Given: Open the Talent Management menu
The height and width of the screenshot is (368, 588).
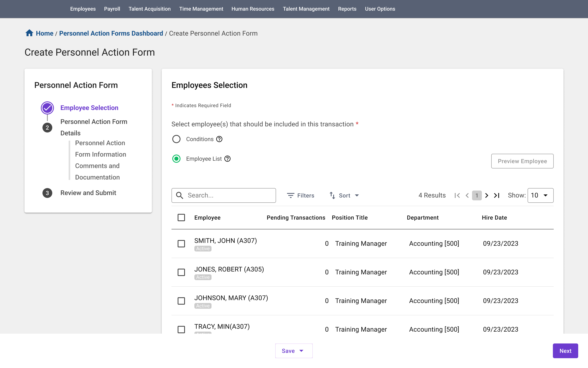Looking at the screenshot, I should [x=306, y=9].
